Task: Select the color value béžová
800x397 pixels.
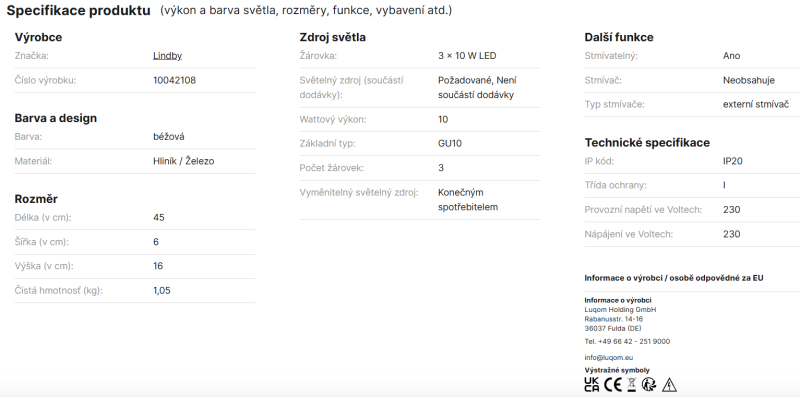Action: click(169, 137)
